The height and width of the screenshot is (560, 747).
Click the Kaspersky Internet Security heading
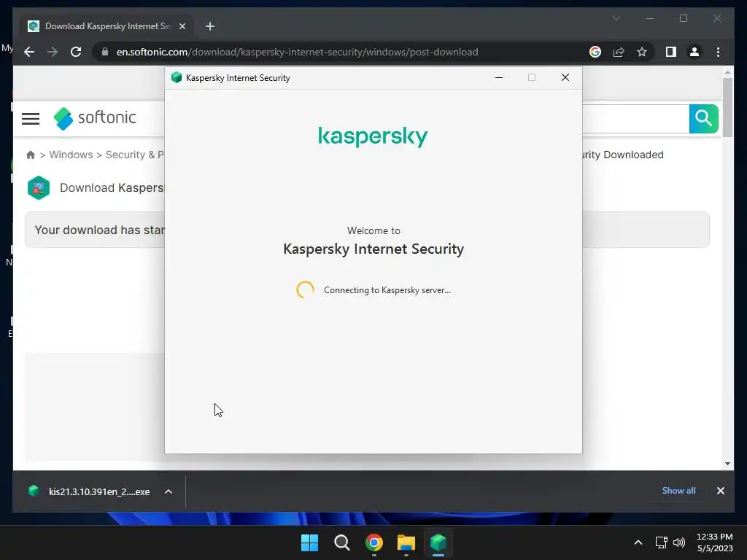[x=373, y=249]
